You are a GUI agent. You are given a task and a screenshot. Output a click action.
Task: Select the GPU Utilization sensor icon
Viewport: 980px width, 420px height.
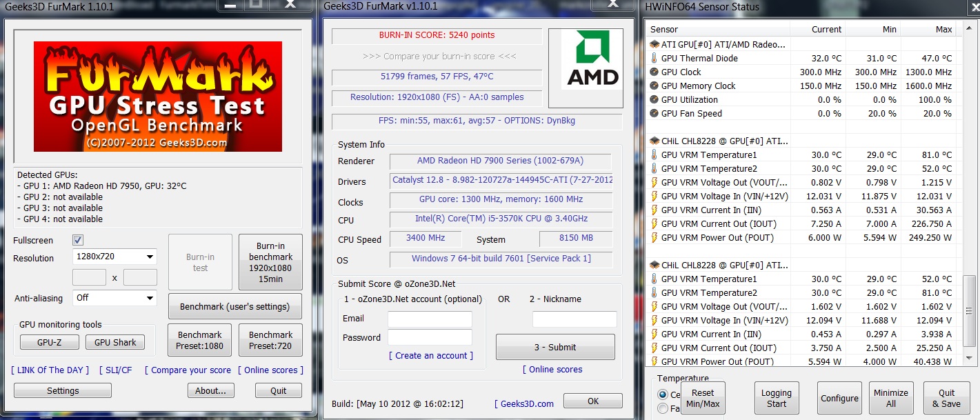point(654,99)
